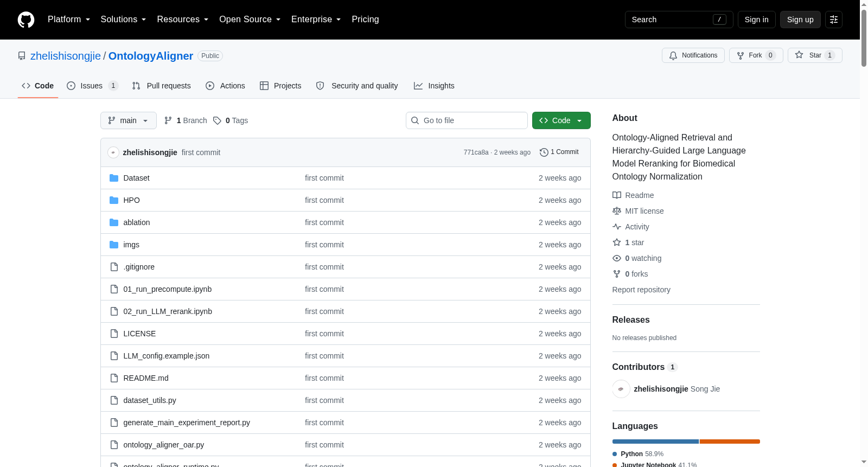
Task: Click the Dataset folder icon
Action: 114,178
